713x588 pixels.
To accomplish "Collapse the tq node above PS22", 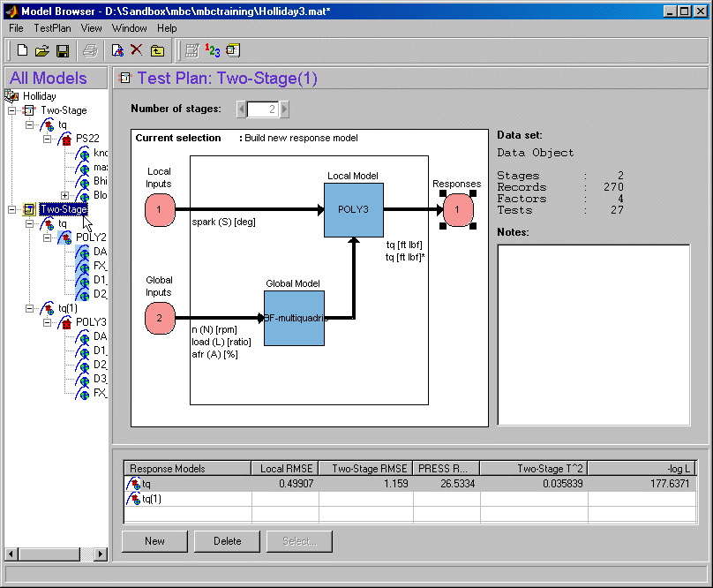I will [x=29, y=124].
